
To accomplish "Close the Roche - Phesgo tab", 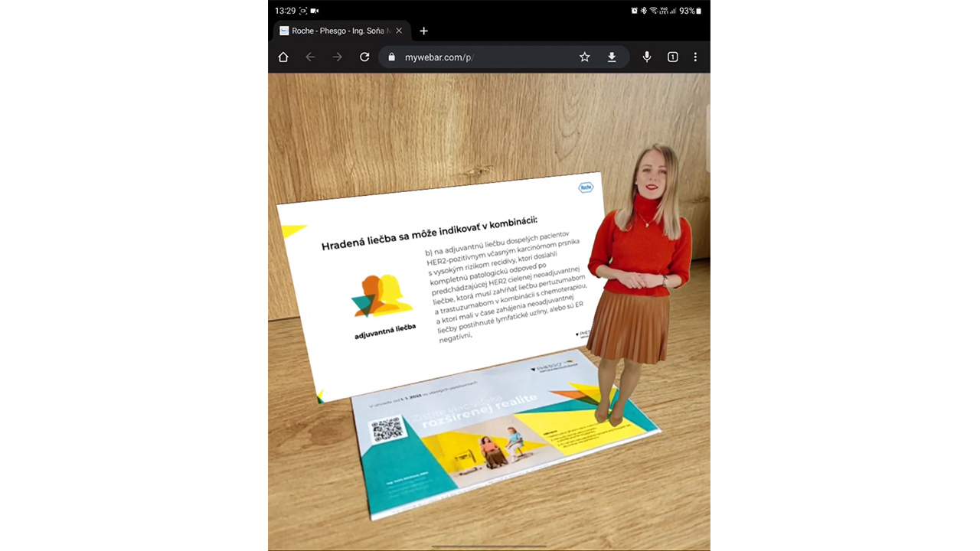I will coord(399,31).
